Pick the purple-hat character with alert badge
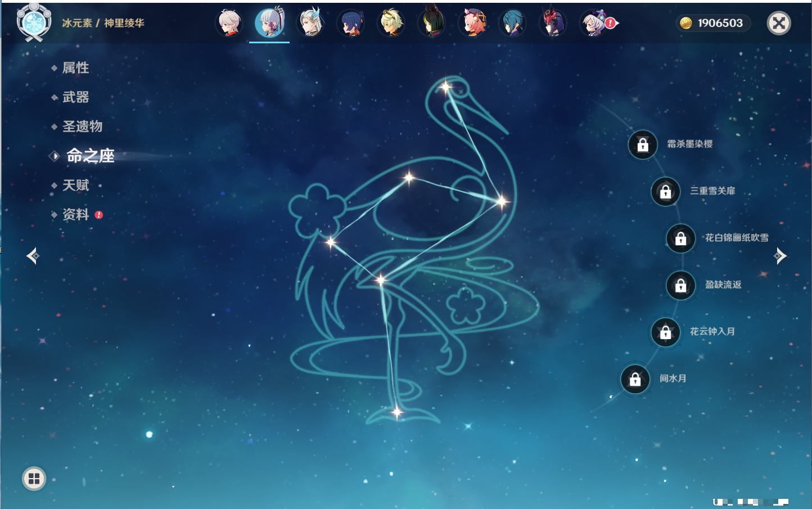Image resolution: width=812 pixels, height=509 pixels. point(594,24)
